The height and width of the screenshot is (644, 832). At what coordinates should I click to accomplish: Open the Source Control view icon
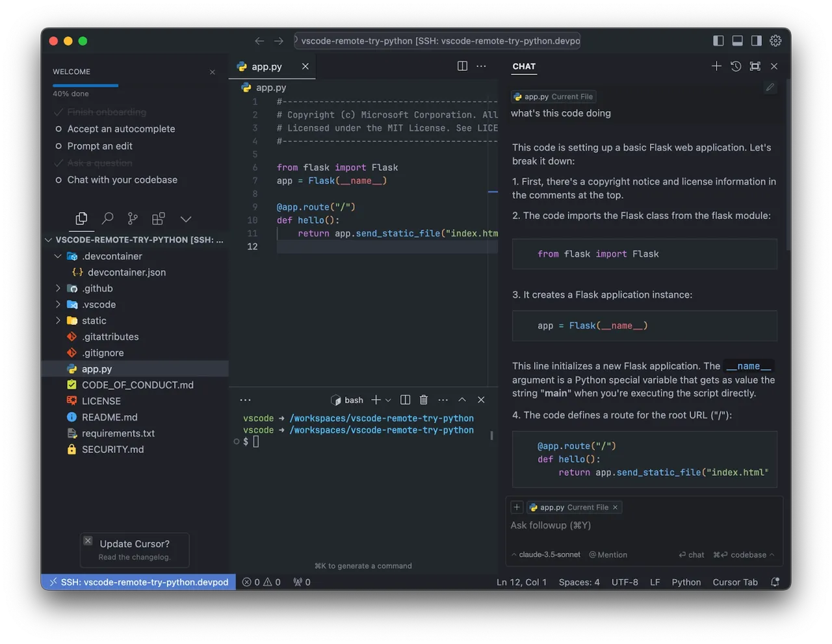(133, 218)
